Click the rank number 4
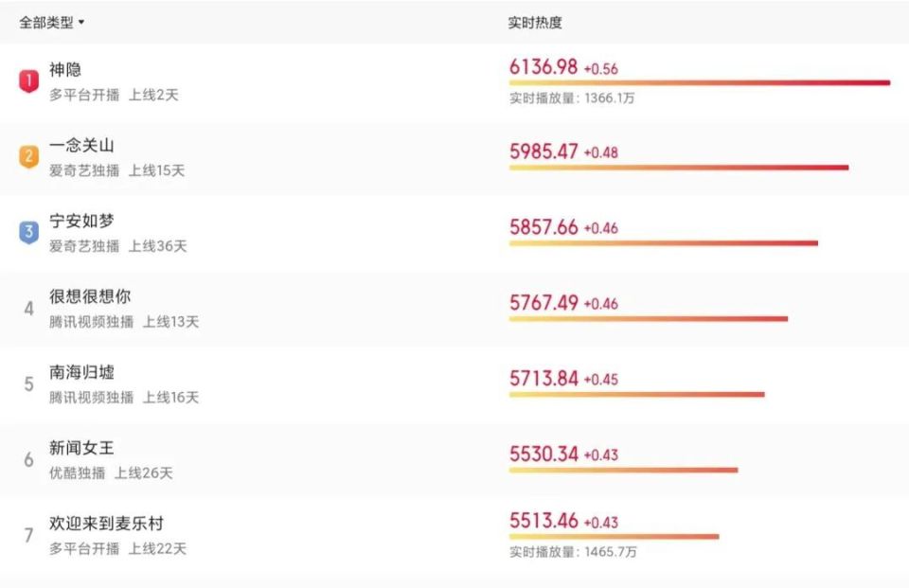This screenshot has width=909, height=588. click(x=28, y=308)
